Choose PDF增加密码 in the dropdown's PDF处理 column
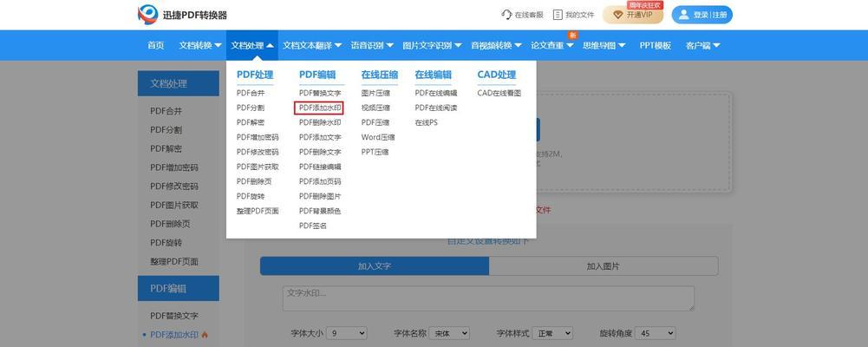Viewport: 868px width, 347px height. pyautogui.click(x=258, y=137)
